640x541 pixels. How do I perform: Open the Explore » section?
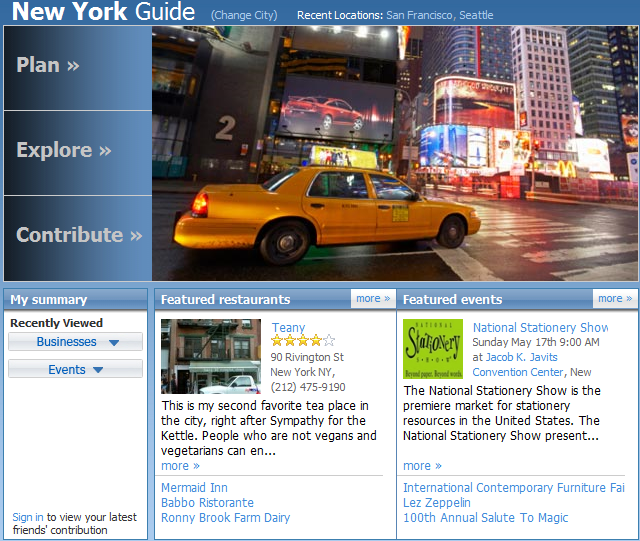coord(78,153)
